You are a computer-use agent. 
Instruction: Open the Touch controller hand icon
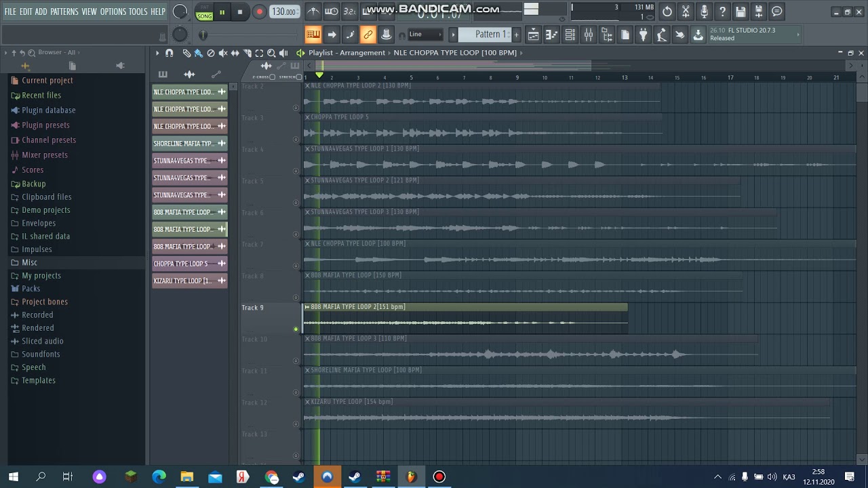[x=680, y=35]
